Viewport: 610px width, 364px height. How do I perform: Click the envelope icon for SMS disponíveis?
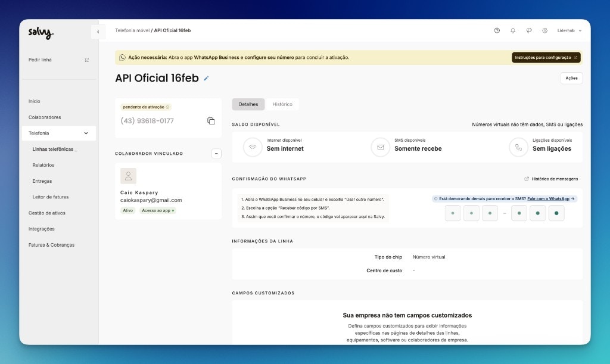coord(381,147)
